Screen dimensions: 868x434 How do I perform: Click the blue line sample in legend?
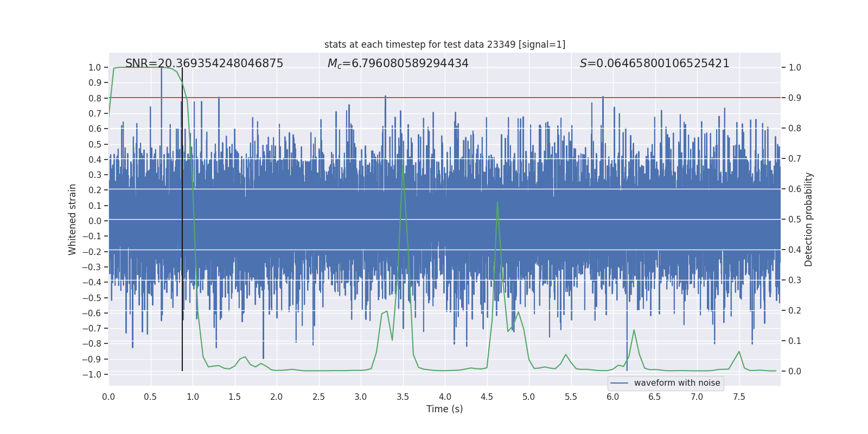tap(619, 383)
